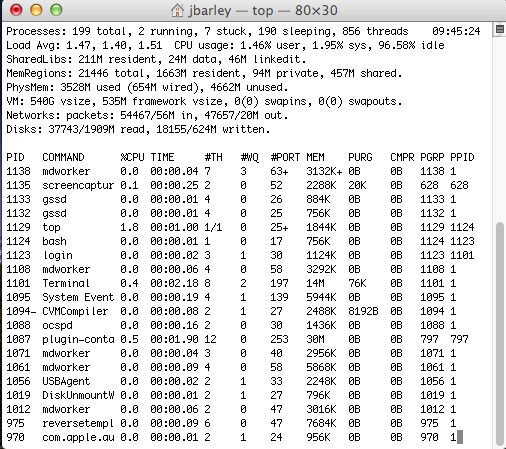Click the split pane icon above scrollbar
This screenshot has height=449, width=506.
pos(500,29)
